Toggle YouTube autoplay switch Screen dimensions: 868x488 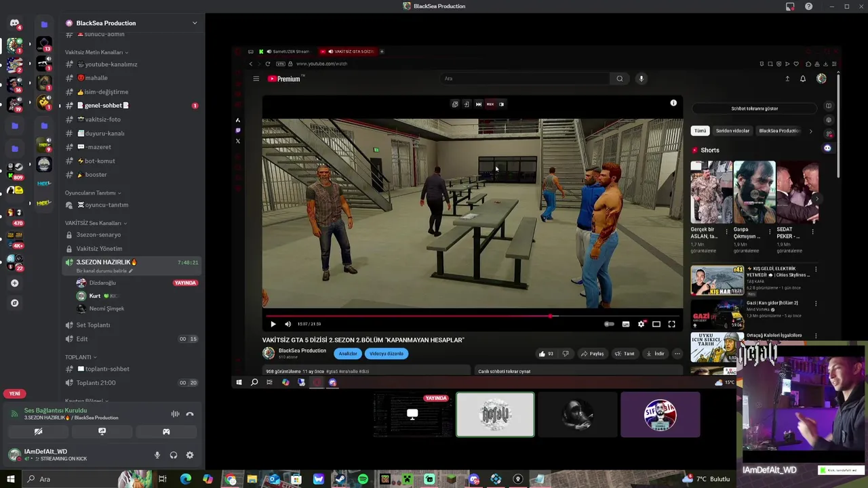click(x=609, y=324)
